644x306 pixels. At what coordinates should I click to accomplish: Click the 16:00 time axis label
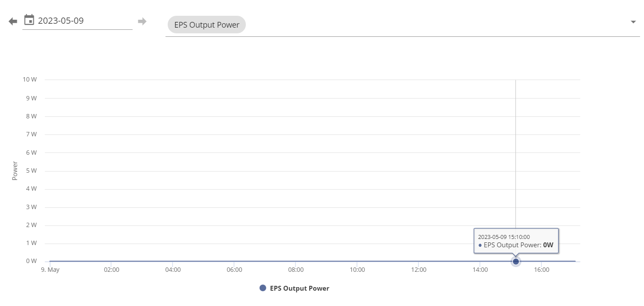(542, 270)
